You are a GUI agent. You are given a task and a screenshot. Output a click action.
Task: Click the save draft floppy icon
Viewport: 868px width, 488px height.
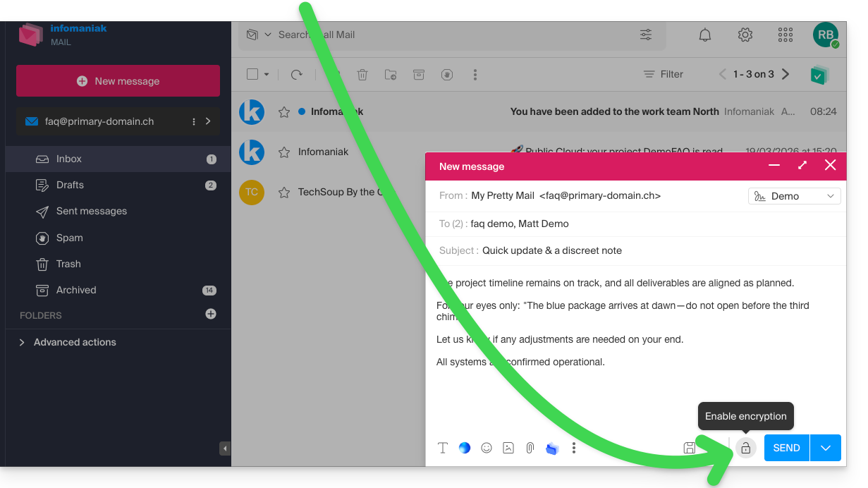tap(690, 448)
